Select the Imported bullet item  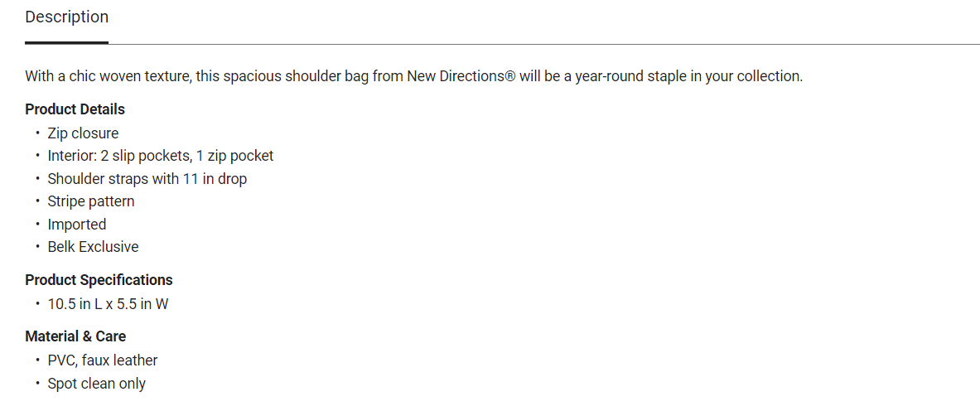(76, 225)
